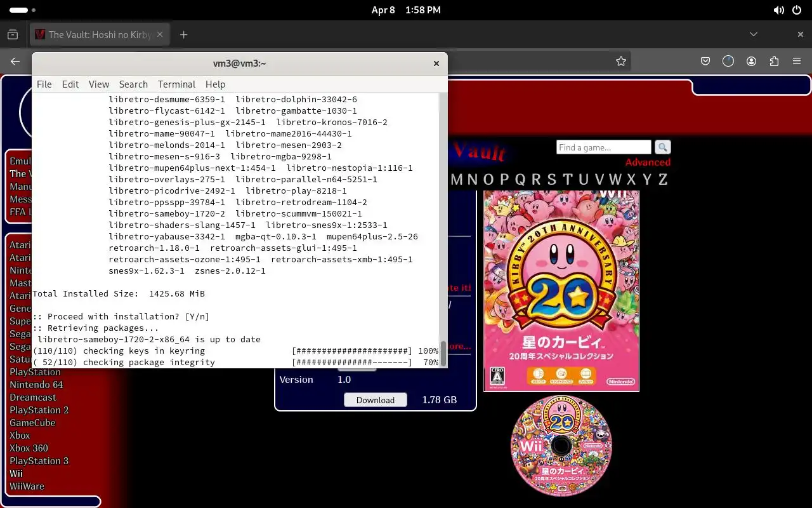Browse games starting with letter O
812x508 pixels.
(x=488, y=179)
